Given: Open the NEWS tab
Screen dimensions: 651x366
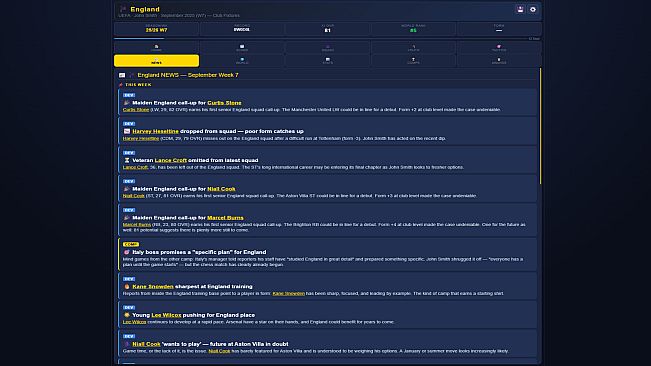Looking at the screenshot, I should pos(157,61).
